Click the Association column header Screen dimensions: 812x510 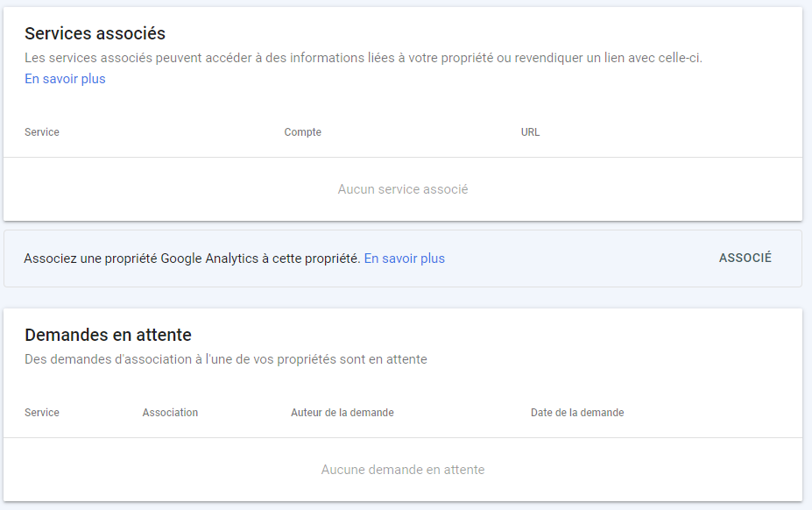tap(170, 413)
